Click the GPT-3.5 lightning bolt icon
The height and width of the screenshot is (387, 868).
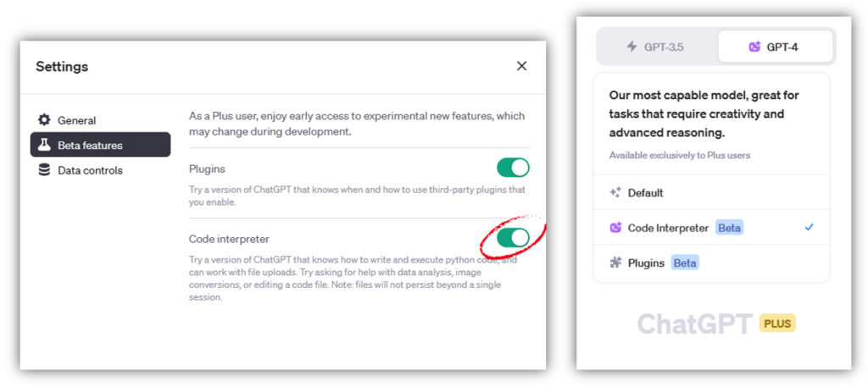point(632,47)
